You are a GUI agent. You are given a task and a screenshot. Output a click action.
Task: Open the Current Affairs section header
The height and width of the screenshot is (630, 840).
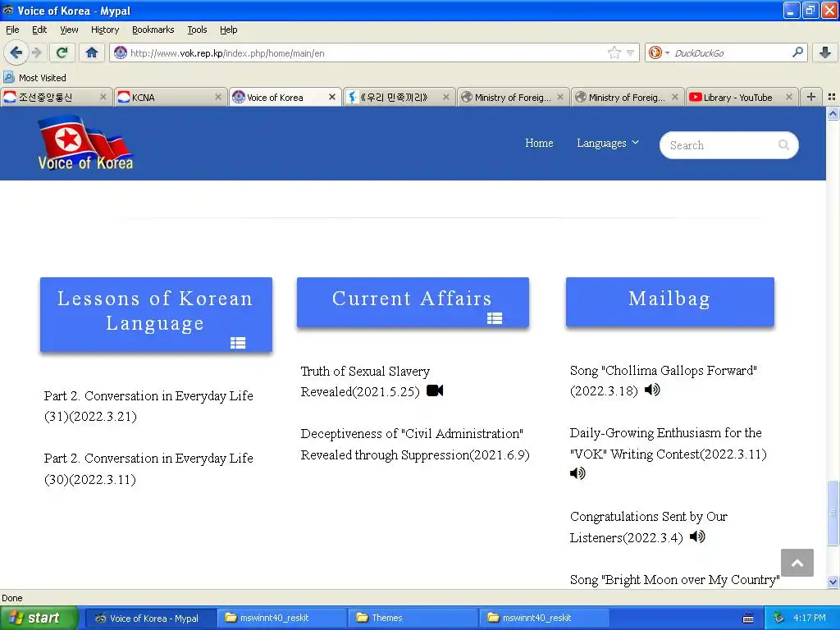(413, 302)
